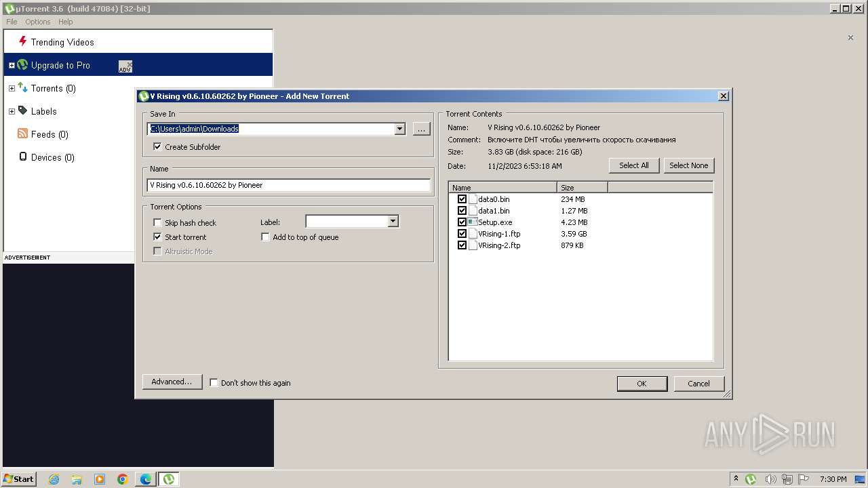Click the data1.bin file icon

(x=473, y=211)
